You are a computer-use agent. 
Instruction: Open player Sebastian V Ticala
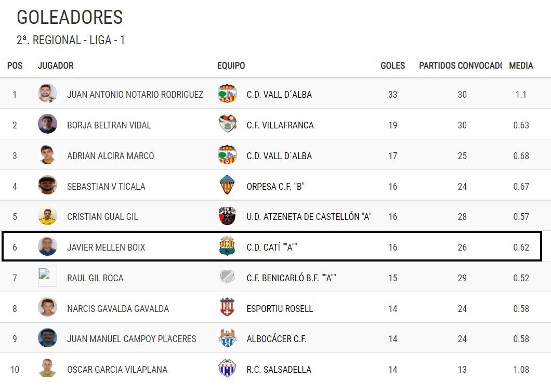point(106,186)
